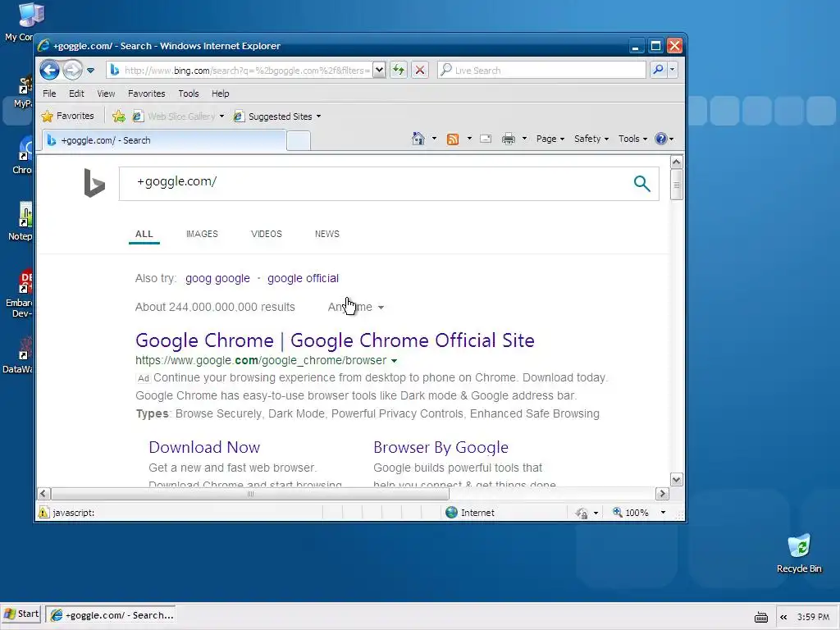The height and width of the screenshot is (630, 840).
Task: Go back with the Back arrow button
Action: point(49,70)
